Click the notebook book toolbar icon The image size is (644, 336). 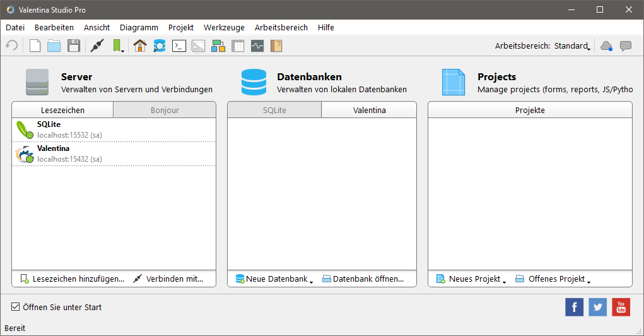click(x=276, y=45)
